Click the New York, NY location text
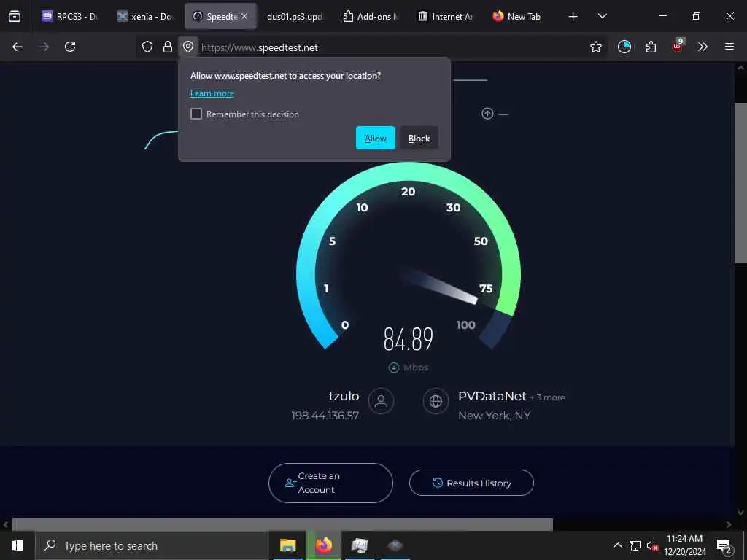 [494, 416]
